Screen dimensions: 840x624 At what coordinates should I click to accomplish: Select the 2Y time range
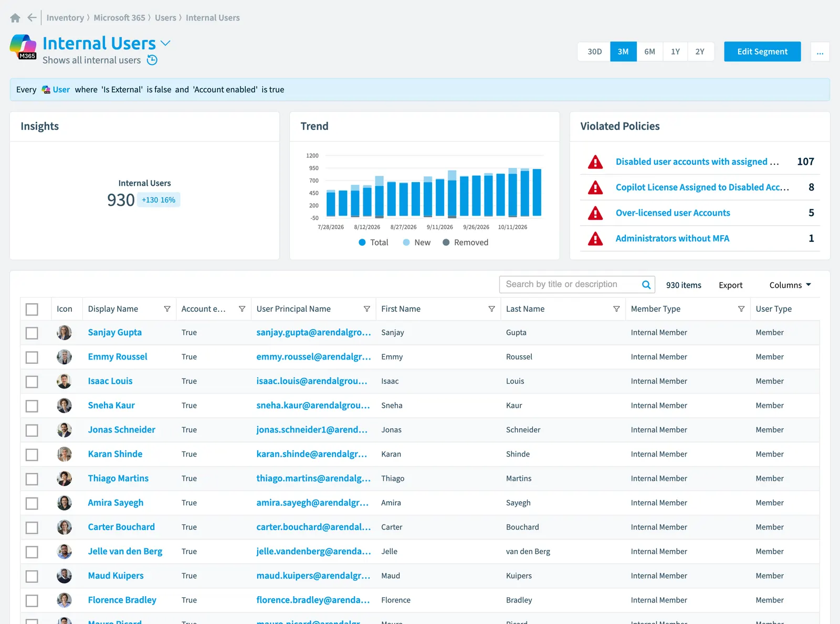point(700,51)
